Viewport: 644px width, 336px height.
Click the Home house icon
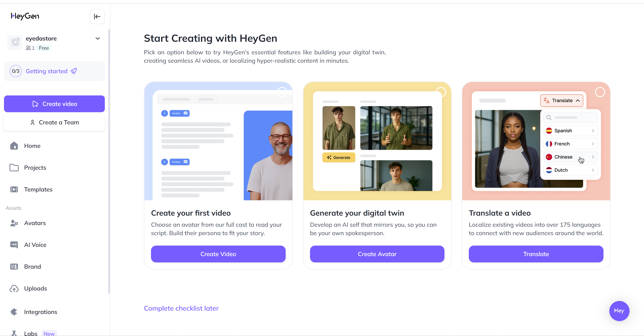point(14,146)
